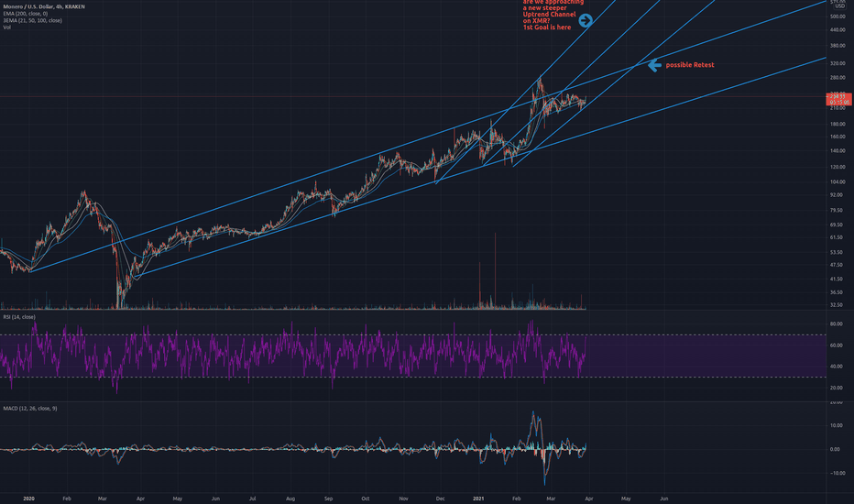The width and height of the screenshot is (854, 504).
Task: Click the 32.50 price axis label
Action: tap(836, 305)
